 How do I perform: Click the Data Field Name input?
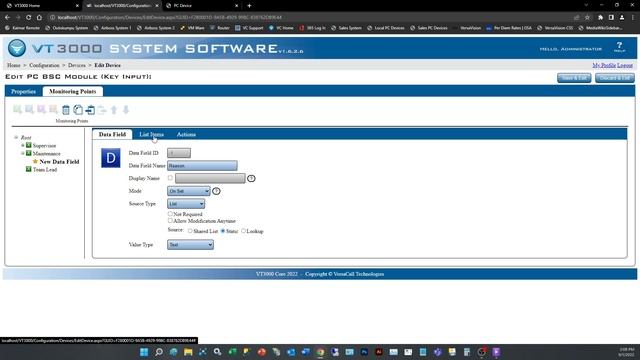coord(202,166)
